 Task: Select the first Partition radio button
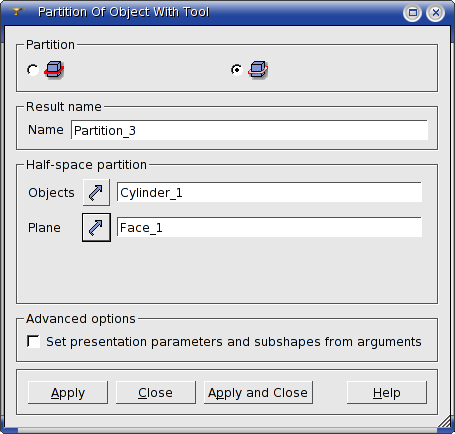pos(33,70)
